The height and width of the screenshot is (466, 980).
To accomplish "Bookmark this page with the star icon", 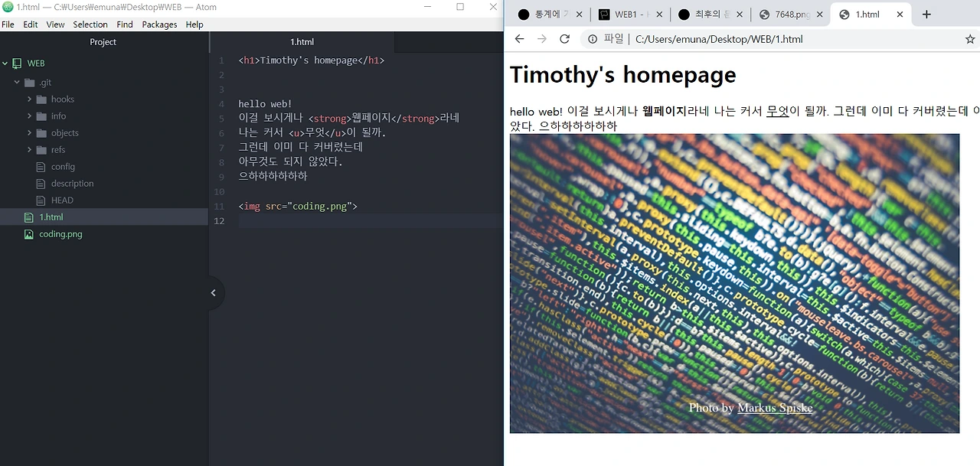I will (970, 39).
